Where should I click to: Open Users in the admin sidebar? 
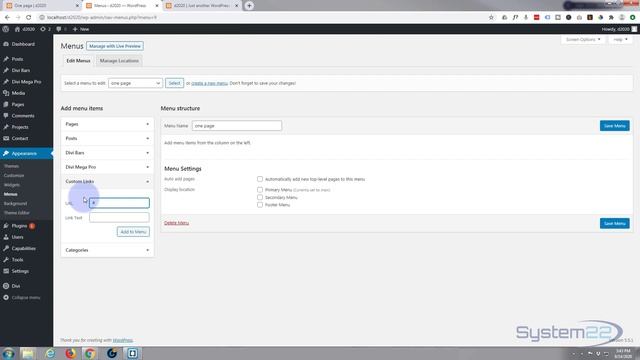click(18, 237)
